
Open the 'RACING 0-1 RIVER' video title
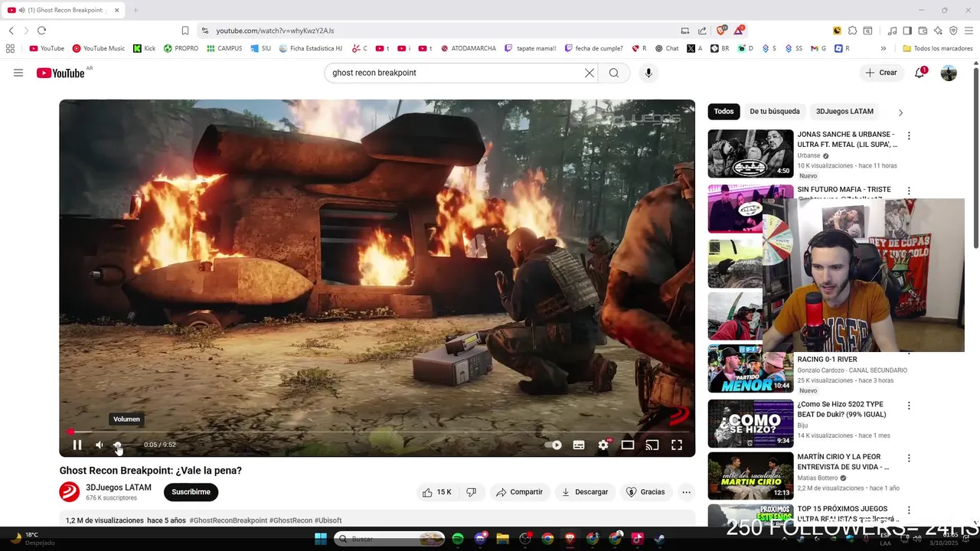click(827, 360)
